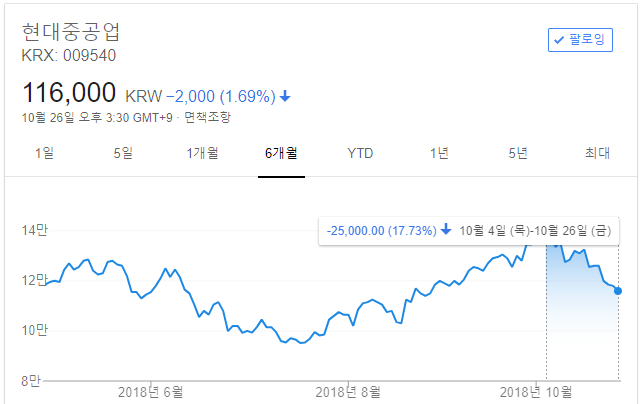Show the 1년 chart range

coord(439,153)
